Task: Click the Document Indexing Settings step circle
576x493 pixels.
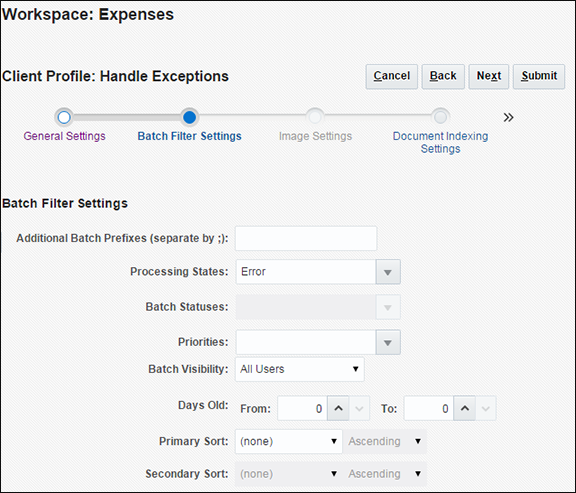Action: 440,117
